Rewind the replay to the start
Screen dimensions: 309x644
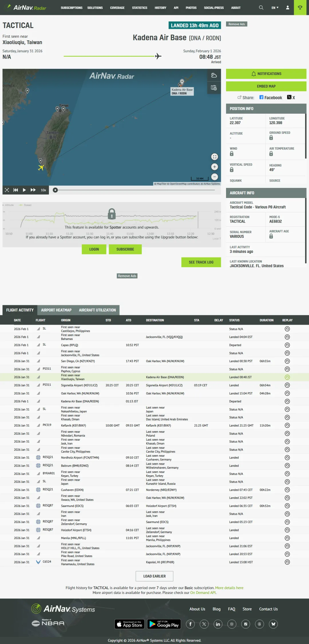click(x=16, y=190)
